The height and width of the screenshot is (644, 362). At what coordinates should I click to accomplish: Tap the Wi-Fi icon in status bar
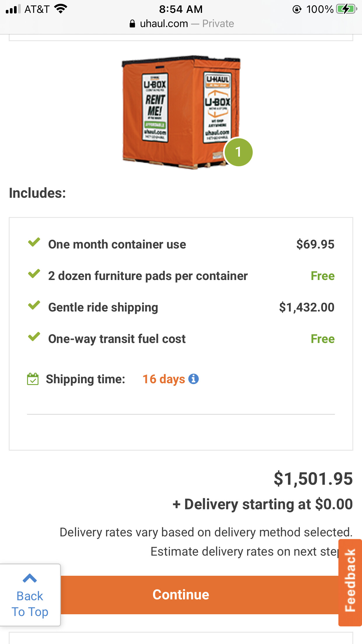[61, 9]
